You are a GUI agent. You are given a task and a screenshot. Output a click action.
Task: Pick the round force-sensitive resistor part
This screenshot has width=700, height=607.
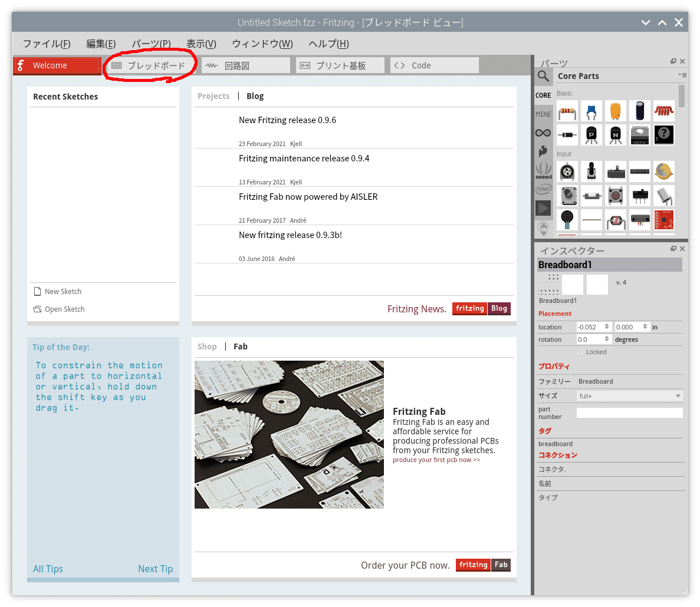[567, 219]
